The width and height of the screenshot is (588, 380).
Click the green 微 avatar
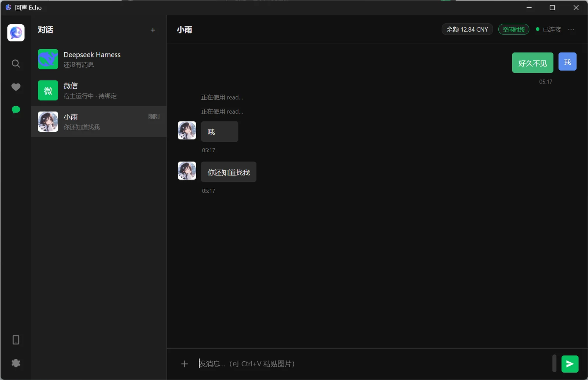coord(48,90)
